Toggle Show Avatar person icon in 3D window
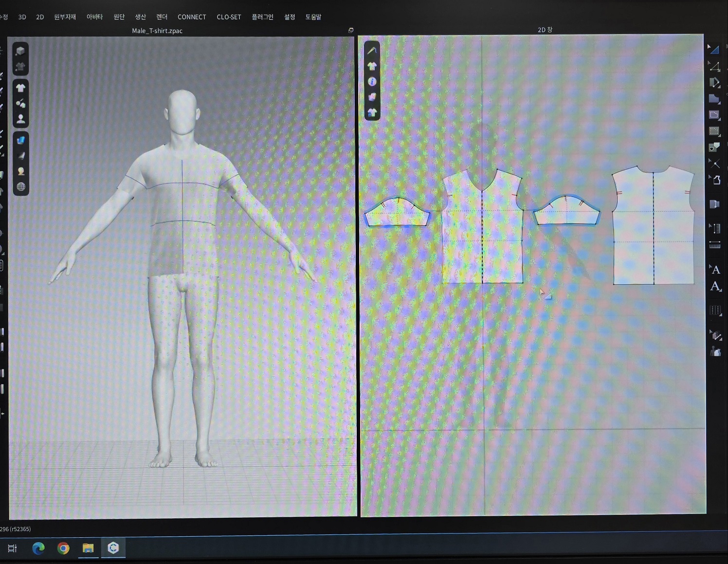Image resolution: width=728 pixels, height=564 pixels. point(20,119)
